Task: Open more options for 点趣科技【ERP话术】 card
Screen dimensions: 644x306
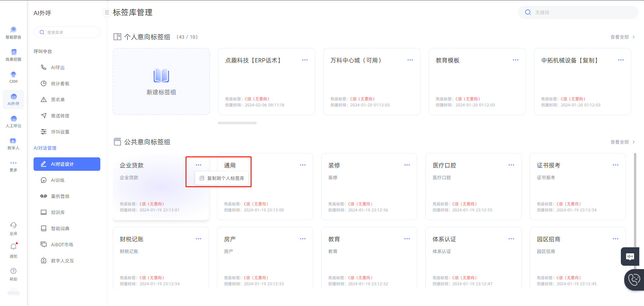Action: coord(305,60)
